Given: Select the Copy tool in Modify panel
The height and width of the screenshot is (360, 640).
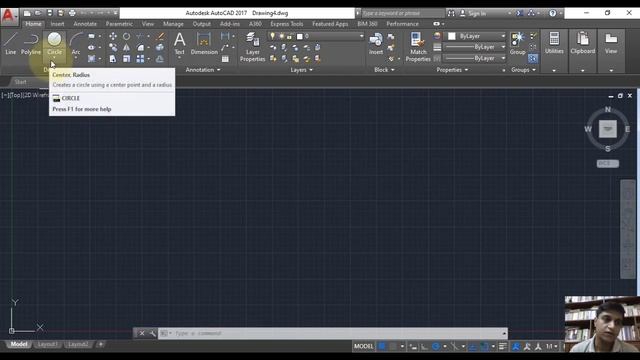Looking at the screenshot, I should [x=113, y=48].
